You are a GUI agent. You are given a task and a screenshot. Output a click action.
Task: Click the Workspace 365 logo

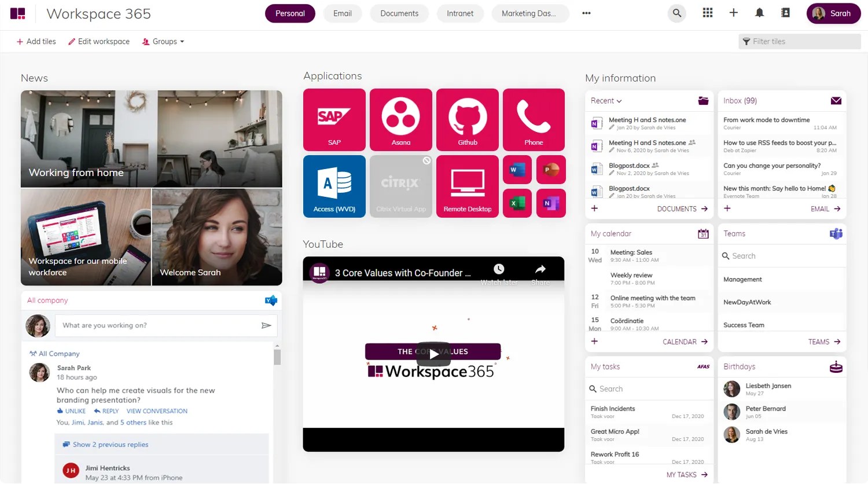click(18, 13)
